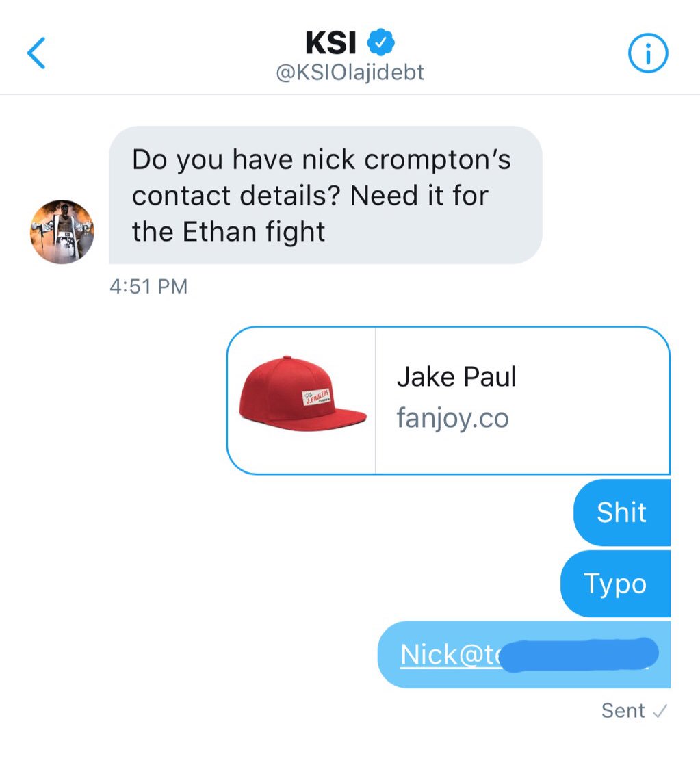Follow the fanjoy.co link
This screenshot has width=700, height=778.
[x=452, y=418]
